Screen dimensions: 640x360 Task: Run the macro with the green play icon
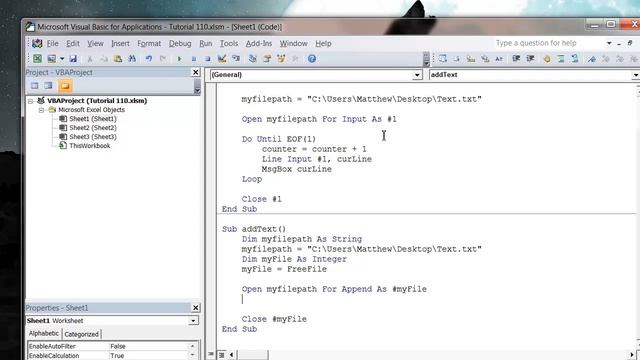click(180, 59)
